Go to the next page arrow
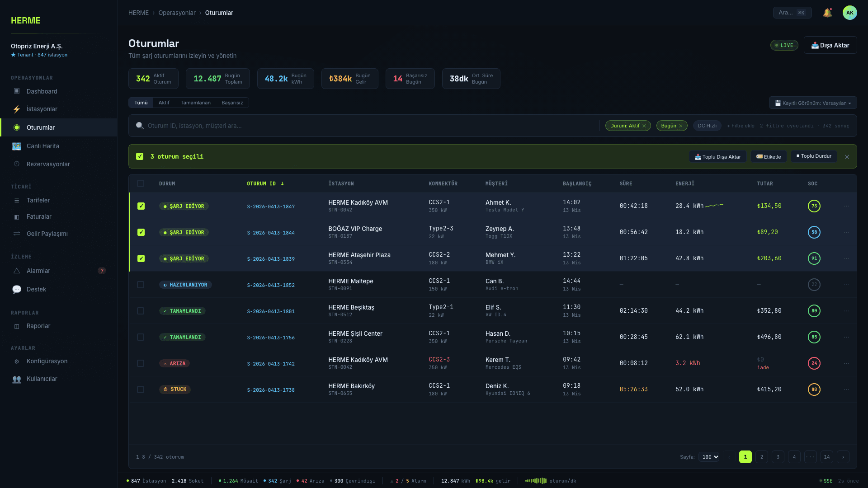The height and width of the screenshot is (488, 868). pyautogui.click(x=843, y=457)
